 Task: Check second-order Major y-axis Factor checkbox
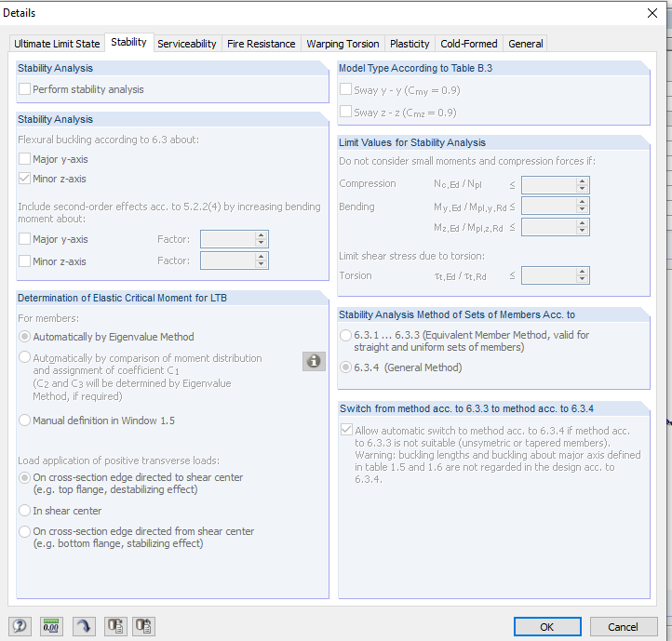point(24,239)
